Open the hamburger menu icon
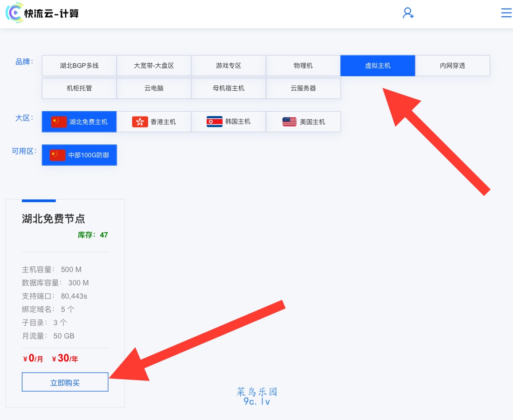This screenshot has height=420, width=513. pyautogui.click(x=506, y=13)
